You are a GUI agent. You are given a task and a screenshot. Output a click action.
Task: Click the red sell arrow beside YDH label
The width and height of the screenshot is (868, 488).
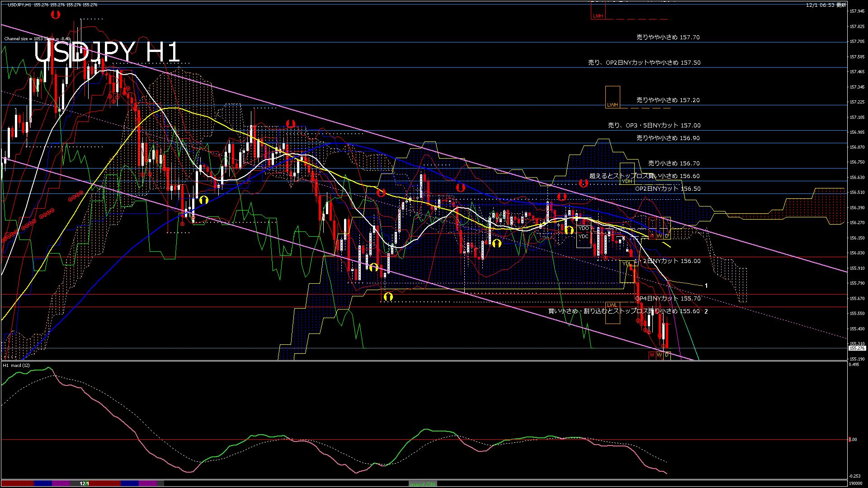click(x=583, y=183)
